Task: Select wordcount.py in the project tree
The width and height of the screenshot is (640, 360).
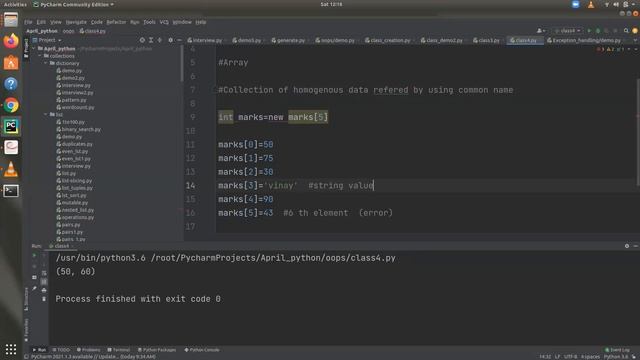Action: point(78,107)
